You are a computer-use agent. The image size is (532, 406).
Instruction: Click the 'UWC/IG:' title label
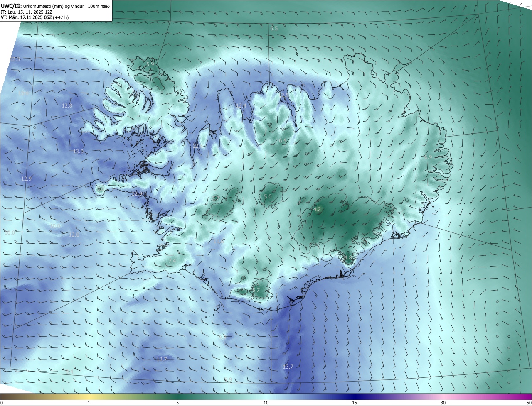pyautogui.click(x=11, y=6)
